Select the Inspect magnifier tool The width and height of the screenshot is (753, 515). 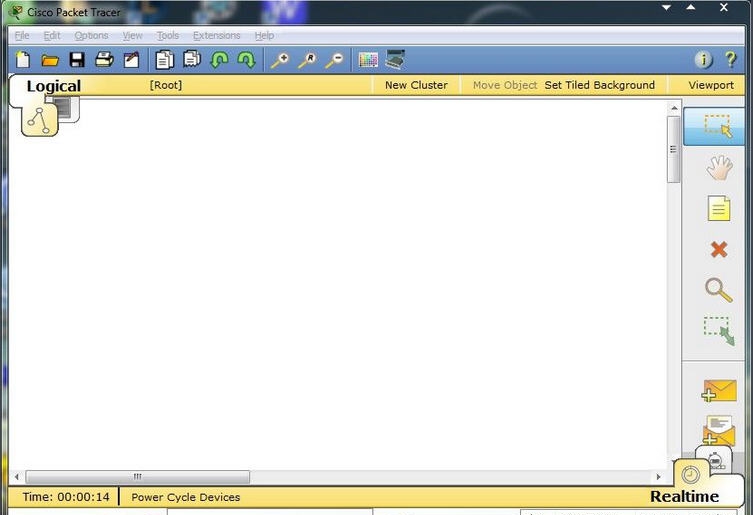[x=718, y=290]
